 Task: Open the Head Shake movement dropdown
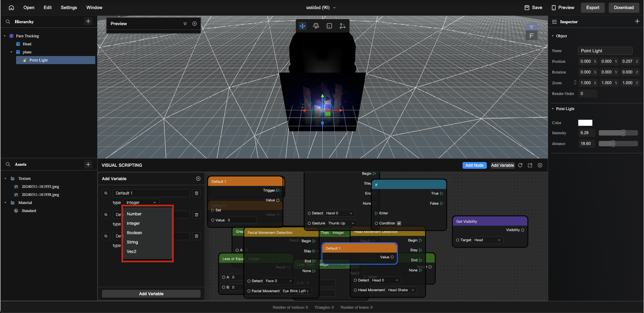pos(401,290)
